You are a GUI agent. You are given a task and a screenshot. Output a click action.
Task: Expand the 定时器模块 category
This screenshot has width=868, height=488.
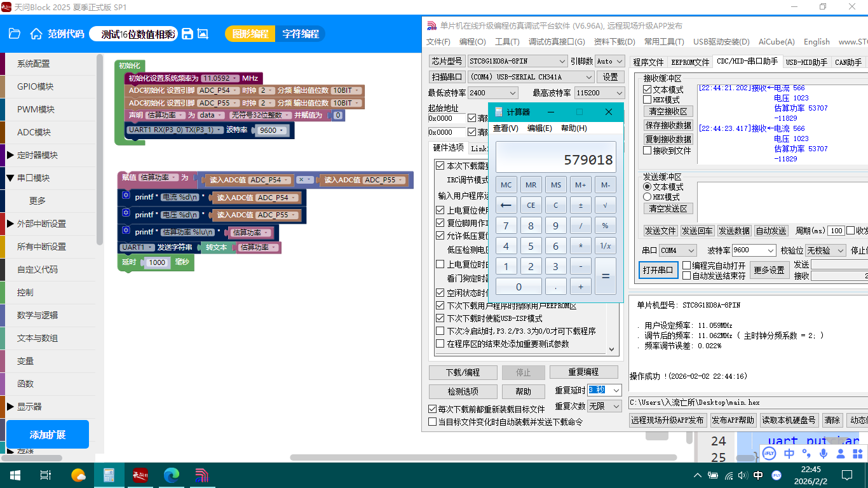pos(10,155)
